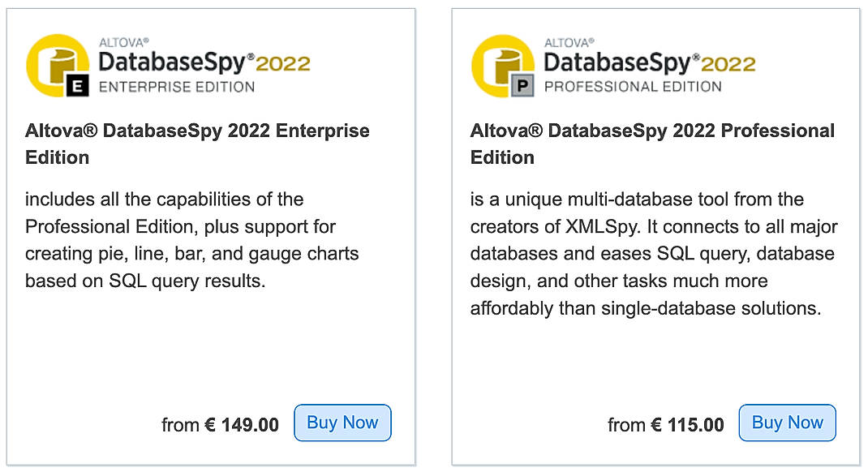Click the PROFESSIONAL EDITION logo subtitle

(633, 87)
